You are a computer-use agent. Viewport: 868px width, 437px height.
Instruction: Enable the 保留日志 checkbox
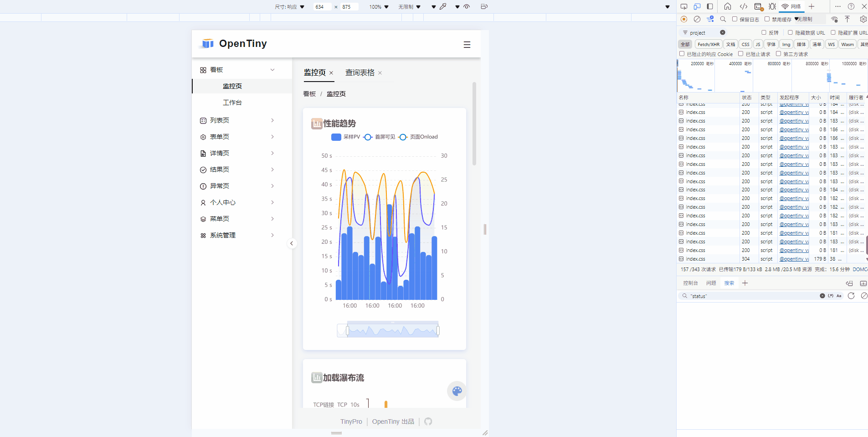pos(734,19)
